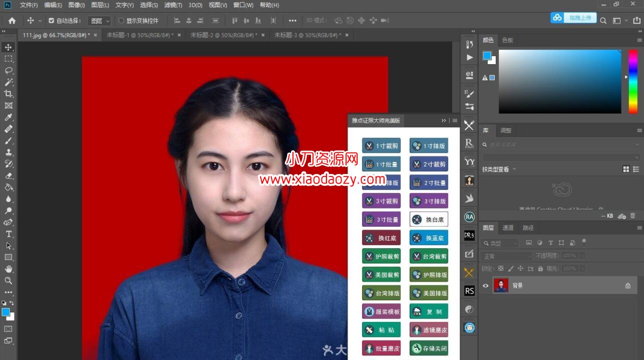644x360 pixels.
Task: Open the 图像(I) menu
Action: coord(77,5)
